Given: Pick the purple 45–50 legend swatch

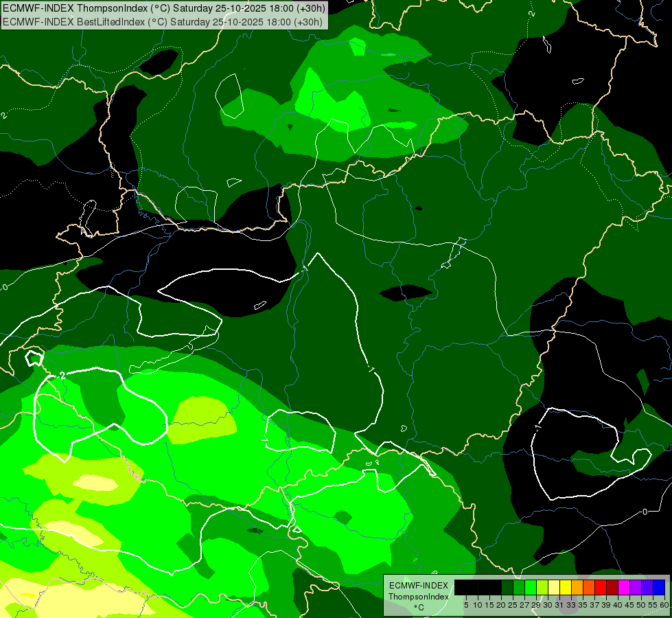Looking at the screenshot, I should point(636,588).
